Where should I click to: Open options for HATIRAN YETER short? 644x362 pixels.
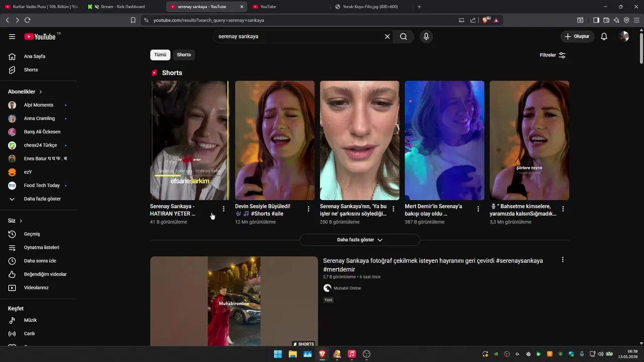(x=223, y=209)
